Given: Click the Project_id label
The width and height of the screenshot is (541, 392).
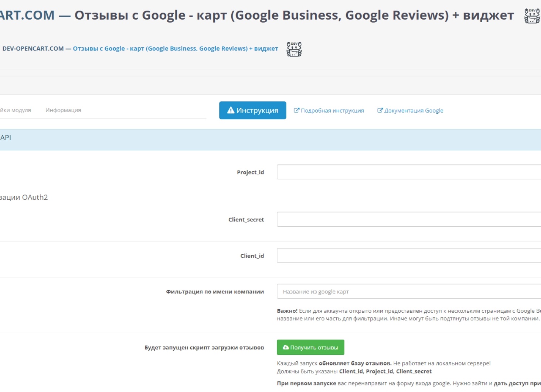Looking at the screenshot, I should pyautogui.click(x=251, y=172).
